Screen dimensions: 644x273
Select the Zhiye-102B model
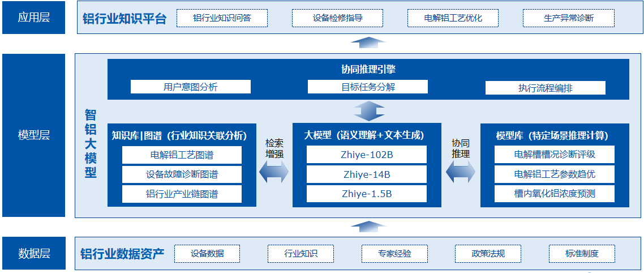coord(367,155)
